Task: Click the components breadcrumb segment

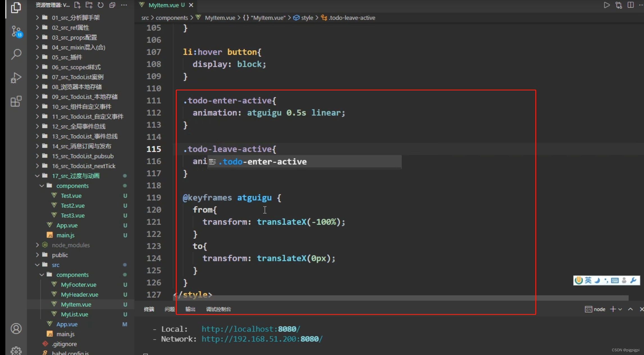Action: point(172,18)
